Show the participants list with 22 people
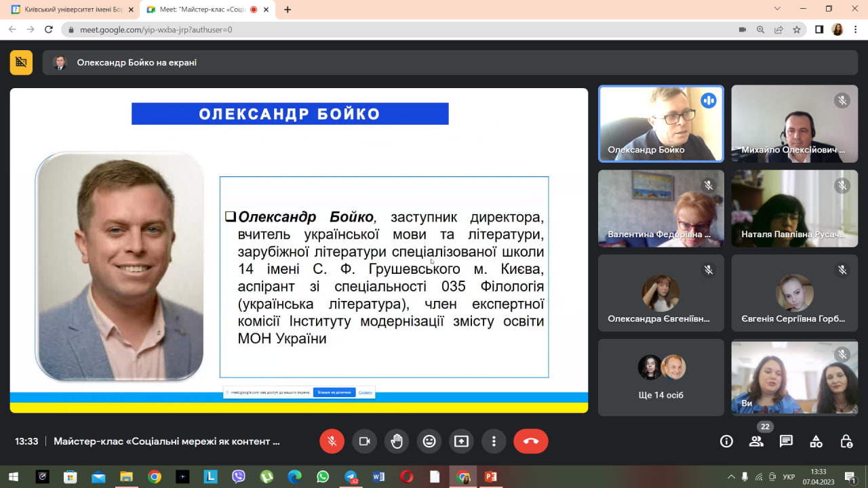868x488 pixels. (x=756, y=441)
